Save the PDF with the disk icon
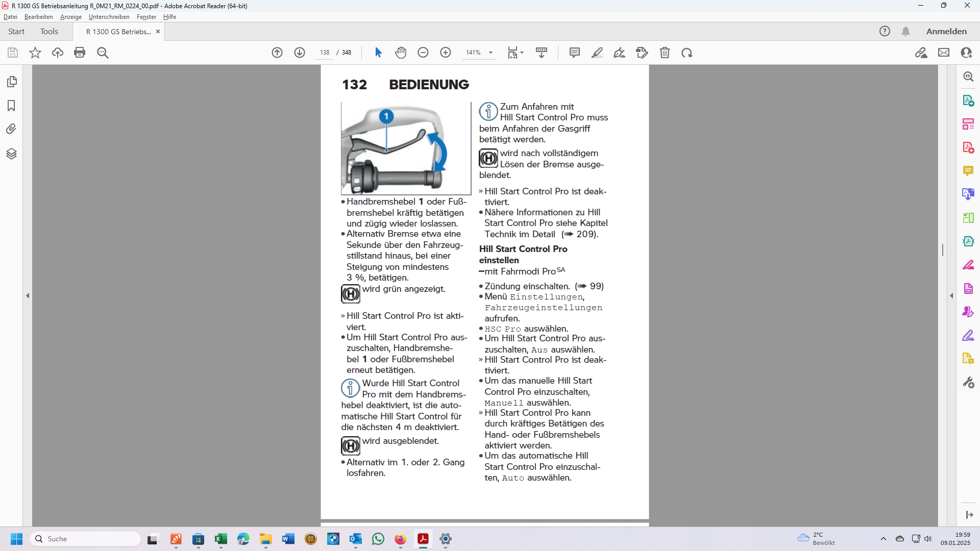The image size is (980, 551). click(13, 53)
